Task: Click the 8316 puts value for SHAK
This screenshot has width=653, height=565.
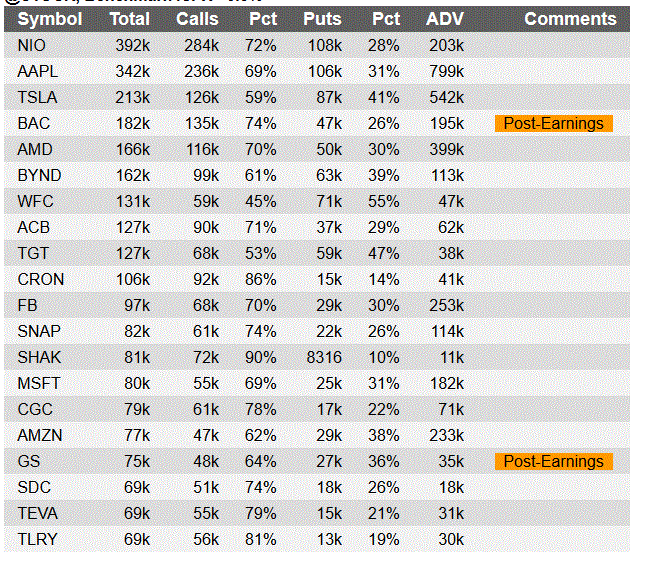Action: [x=324, y=357]
